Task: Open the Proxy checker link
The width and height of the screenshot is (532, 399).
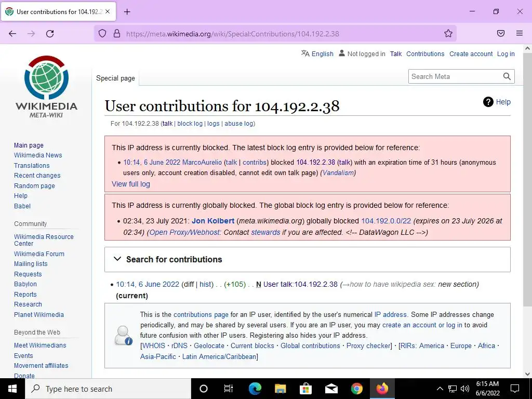Action: tap(368, 345)
